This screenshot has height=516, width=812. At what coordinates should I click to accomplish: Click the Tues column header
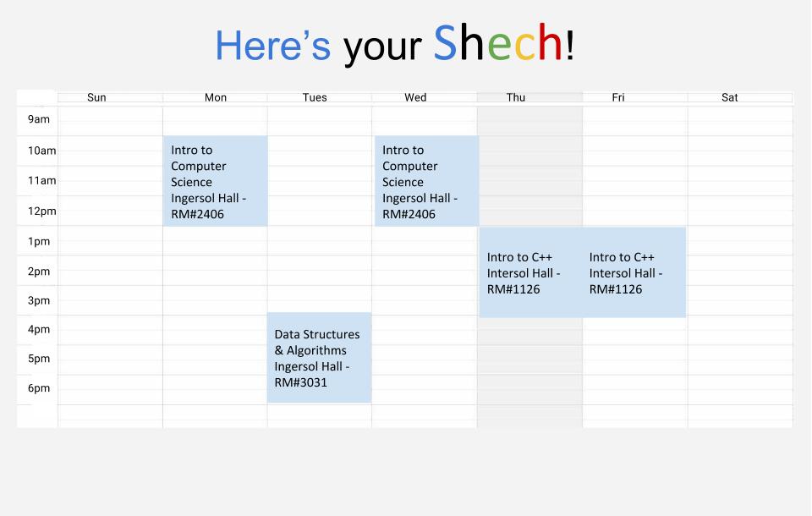tap(315, 97)
